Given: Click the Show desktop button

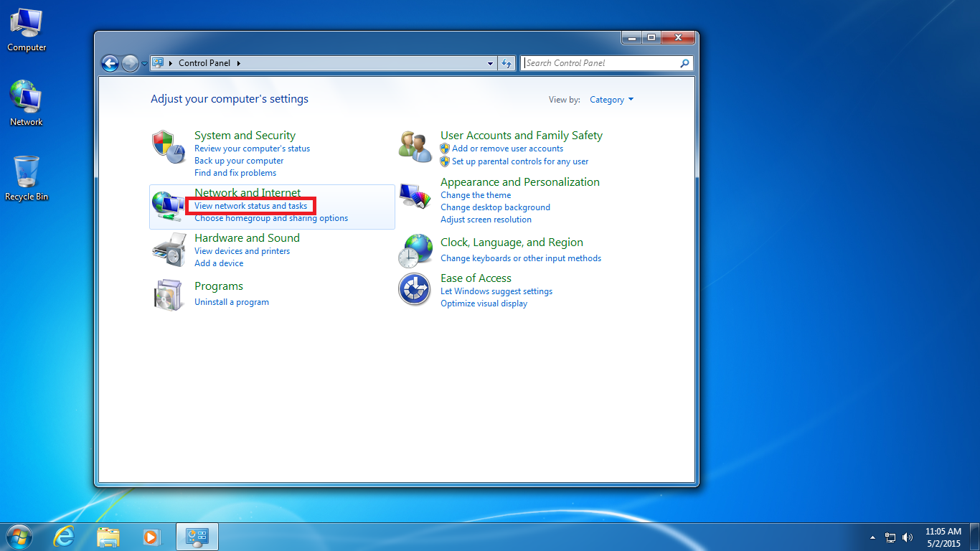Looking at the screenshot, I should pyautogui.click(x=975, y=537).
